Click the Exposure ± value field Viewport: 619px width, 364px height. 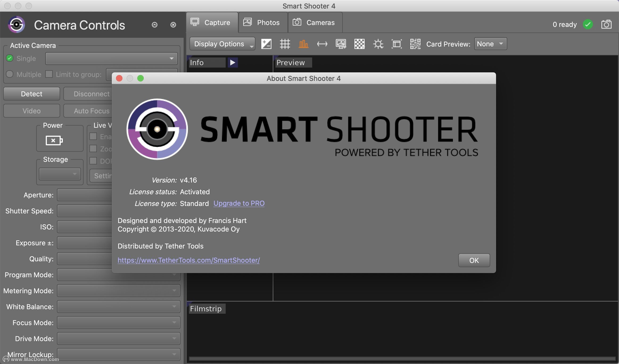pyautogui.click(x=85, y=243)
